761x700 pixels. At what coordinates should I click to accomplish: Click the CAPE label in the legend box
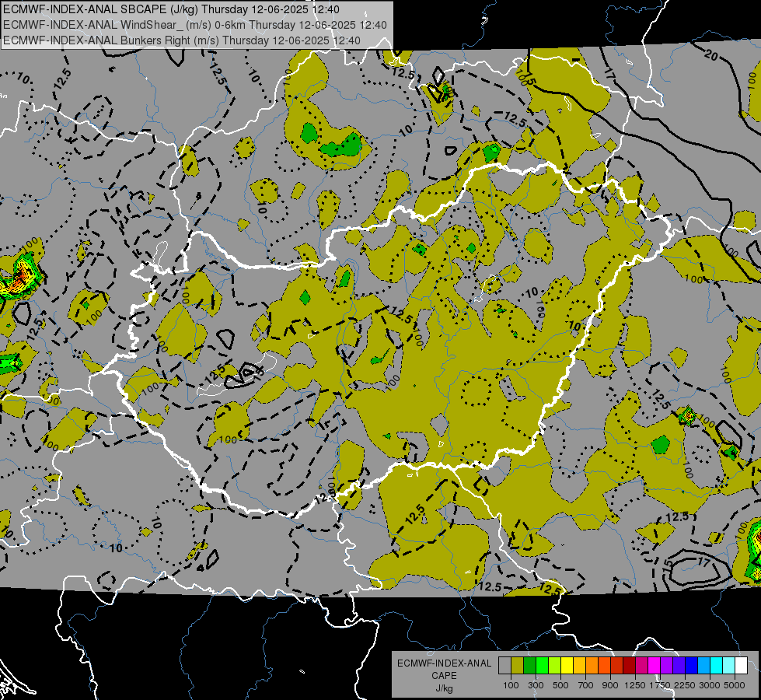[444, 676]
